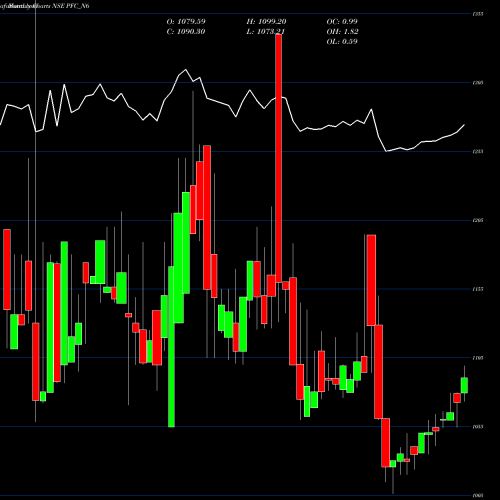The image size is (500, 500).
Task: Select the OL: 0.59 reading
Action: pyautogui.click(x=342, y=42)
